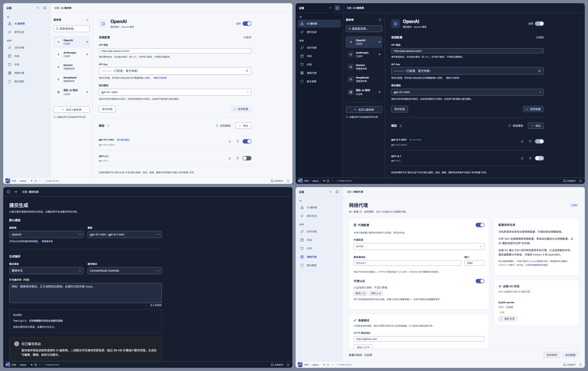Click the bell notification icon in the 提交生成 window status bar
Image resolution: width=588 pixels, height=371 pixels.
[288, 365]
